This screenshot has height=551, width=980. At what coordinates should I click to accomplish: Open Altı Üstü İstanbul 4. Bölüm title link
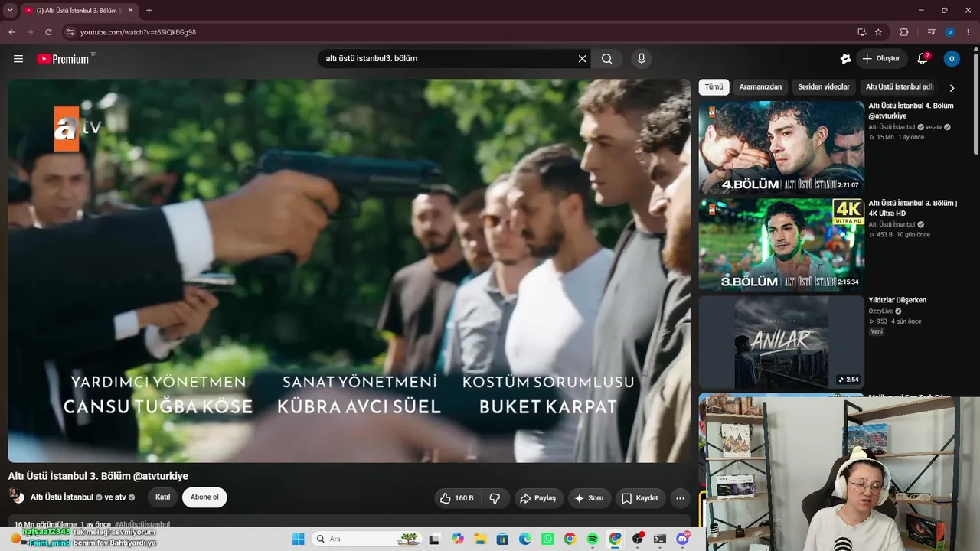(x=911, y=111)
